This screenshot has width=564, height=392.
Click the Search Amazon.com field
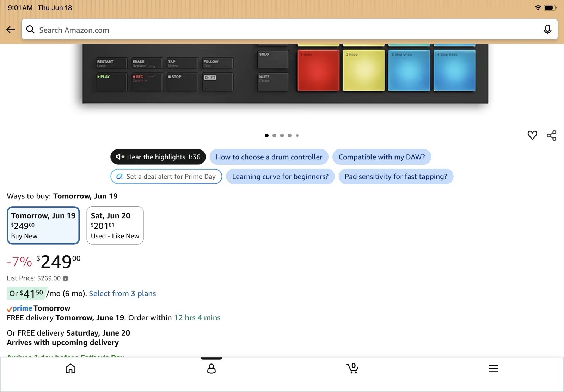(x=289, y=30)
